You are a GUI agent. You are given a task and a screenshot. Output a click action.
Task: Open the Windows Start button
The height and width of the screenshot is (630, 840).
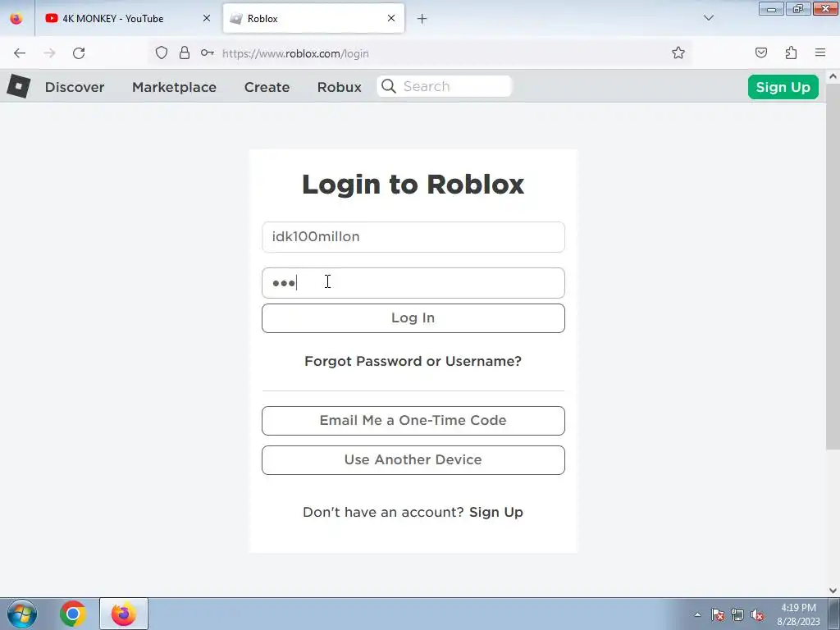coord(22,614)
